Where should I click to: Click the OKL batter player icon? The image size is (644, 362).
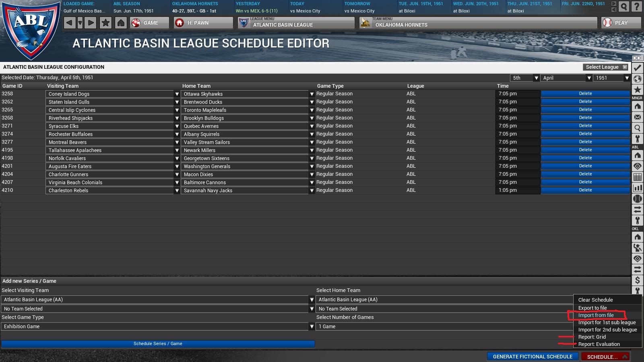click(638, 248)
